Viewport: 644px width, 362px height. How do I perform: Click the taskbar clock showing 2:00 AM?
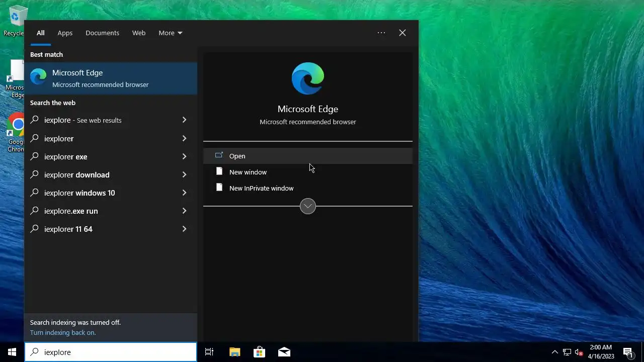pyautogui.click(x=601, y=352)
